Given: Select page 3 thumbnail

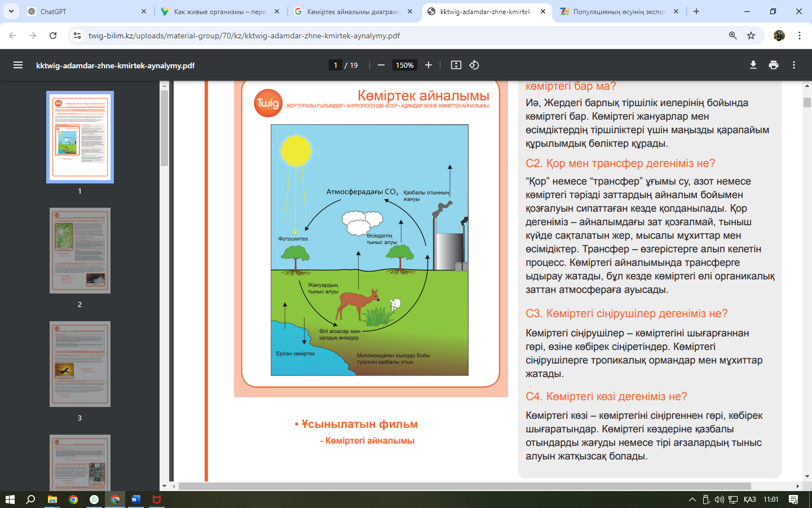Looking at the screenshot, I should coord(80,364).
